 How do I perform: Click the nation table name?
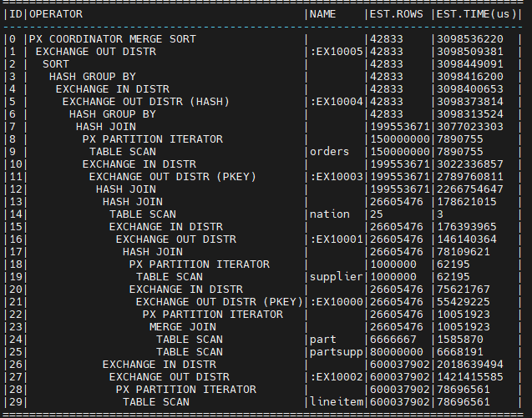pyautogui.click(x=329, y=214)
